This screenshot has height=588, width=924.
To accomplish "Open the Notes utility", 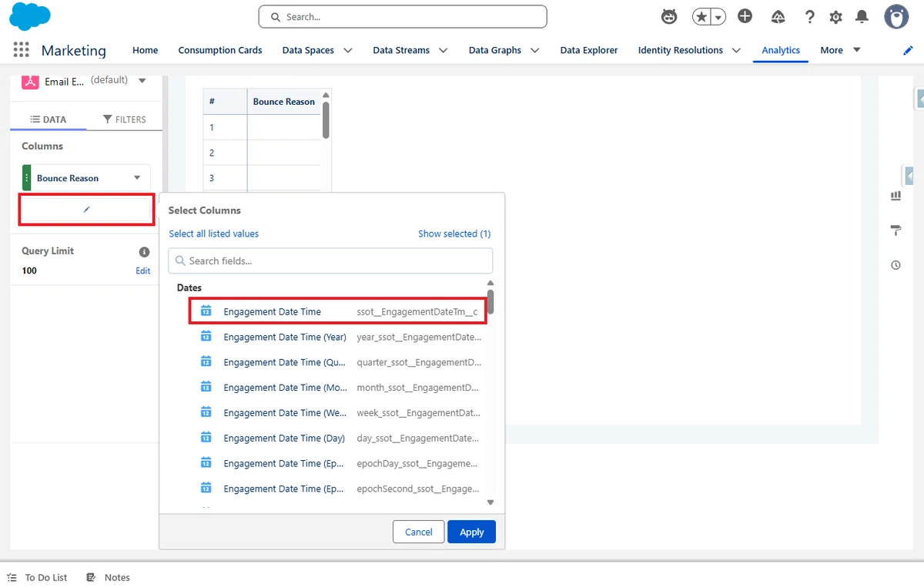I will point(109,577).
